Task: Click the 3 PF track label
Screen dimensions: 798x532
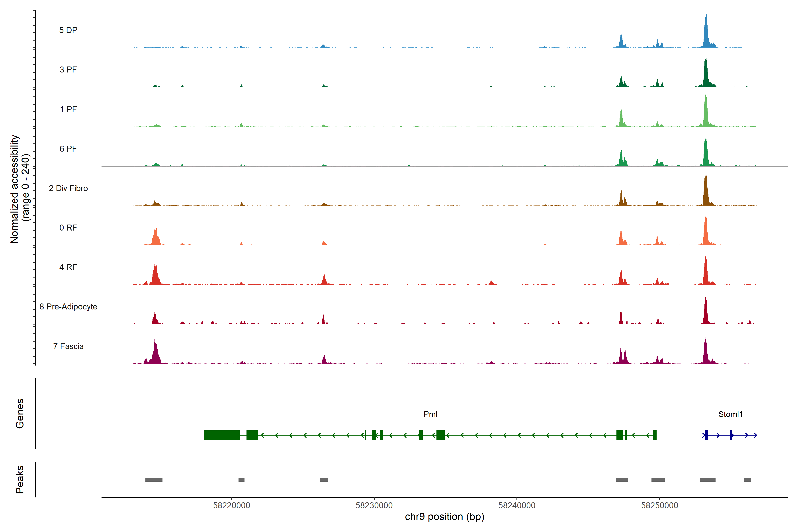Action: coord(68,70)
